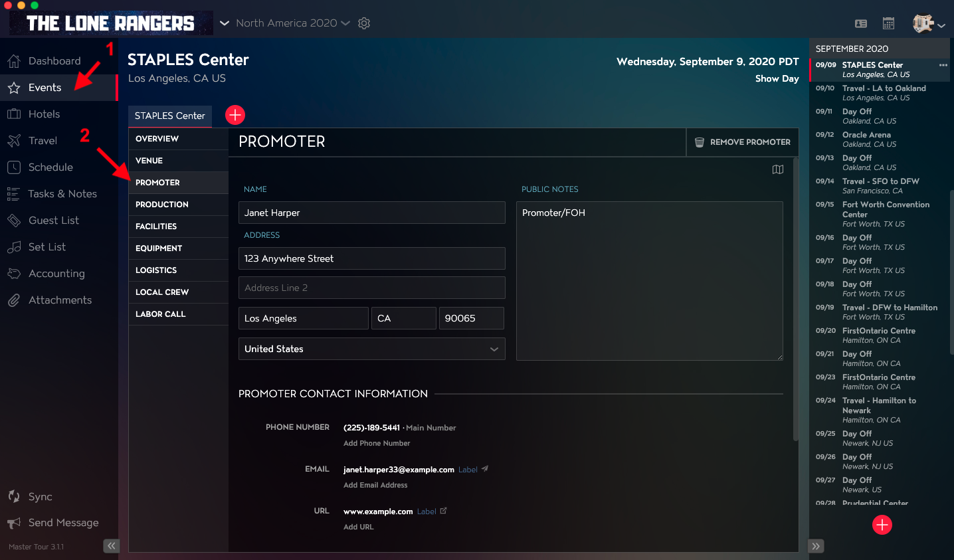Click the STAPLES Center venue tab
Screen dimensions: 954x560
click(x=170, y=116)
